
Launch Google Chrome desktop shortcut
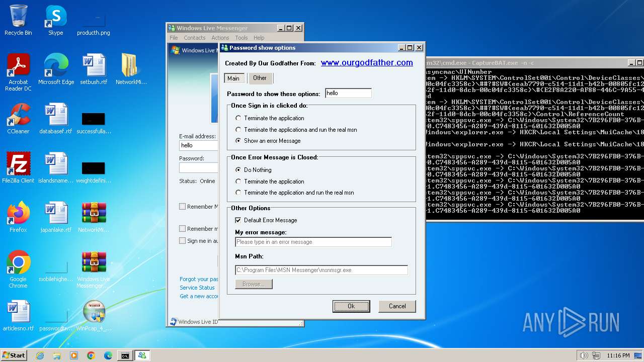pyautogui.click(x=18, y=269)
